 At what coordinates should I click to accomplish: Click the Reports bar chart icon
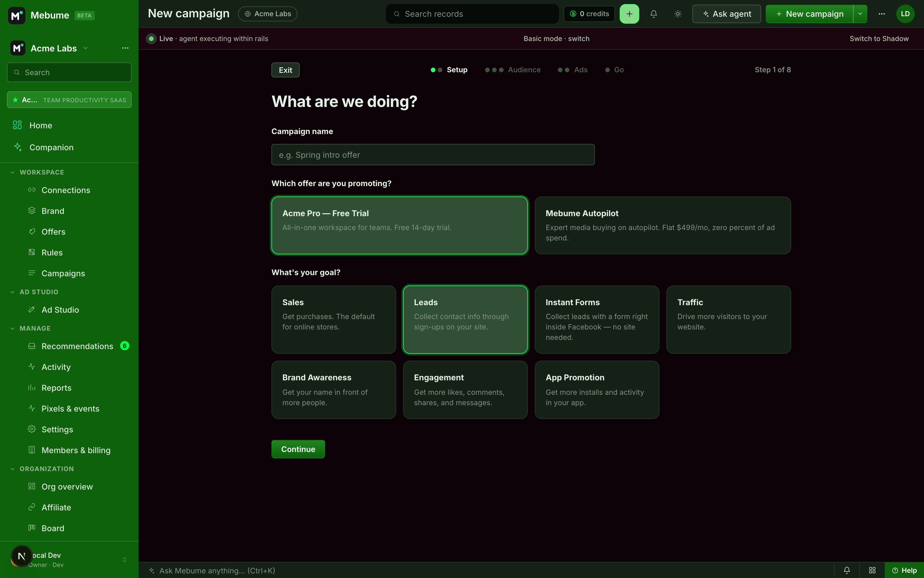[32, 388]
